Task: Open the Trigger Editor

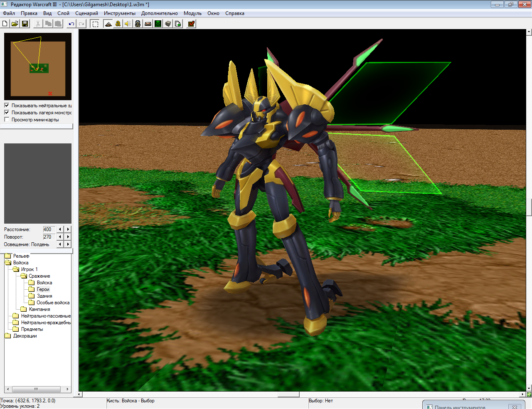Action: tap(118, 24)
